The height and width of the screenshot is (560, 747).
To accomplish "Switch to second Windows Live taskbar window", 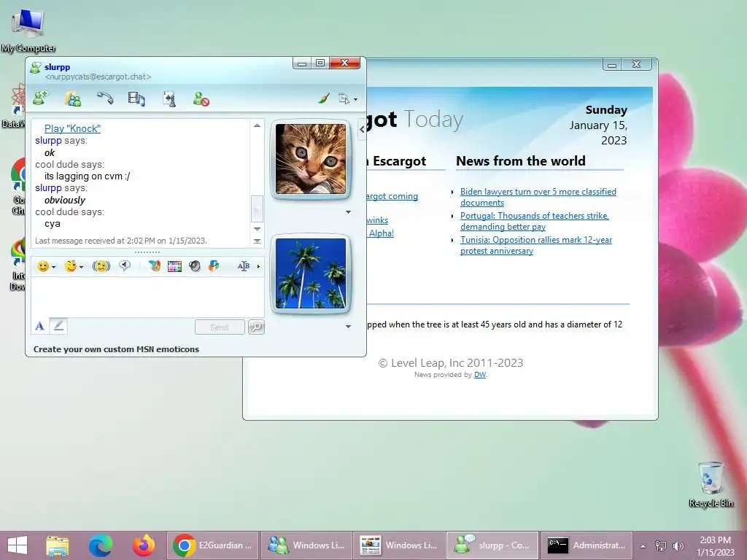I will pos(399,545).
